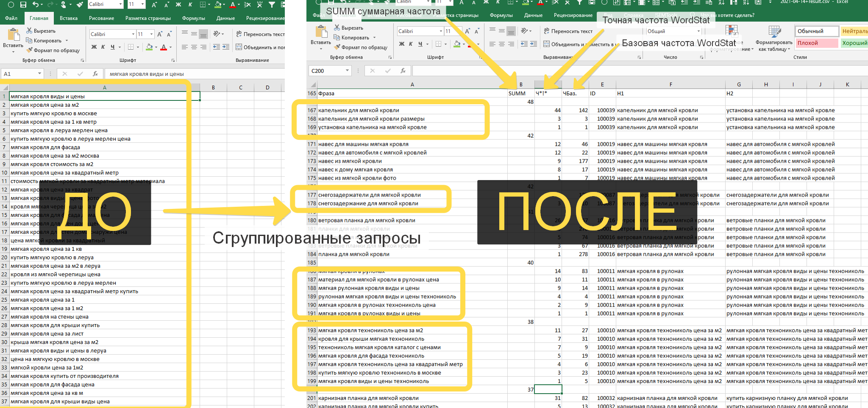This screenshot has width=868, height=408.
Task: Increase indent in A1 window alignment group
Action: pyautogui.click(x=225, y=47)
